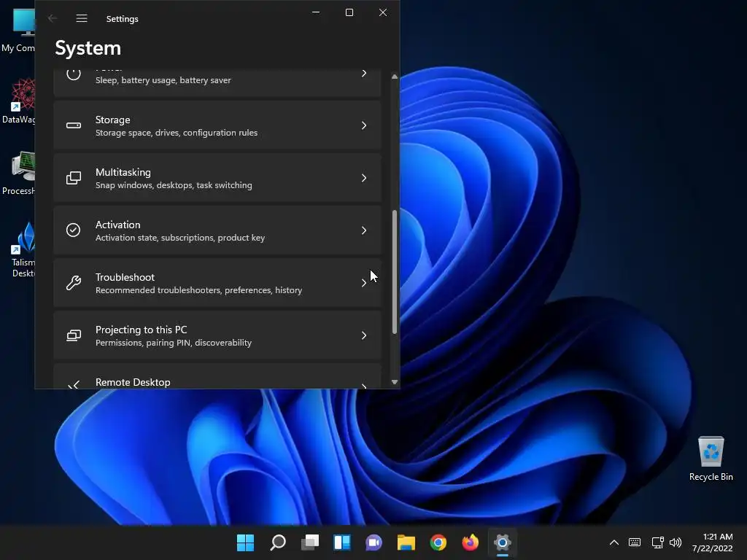
Task: Click the Multitasking windows icon
Action: coord(74,178)
